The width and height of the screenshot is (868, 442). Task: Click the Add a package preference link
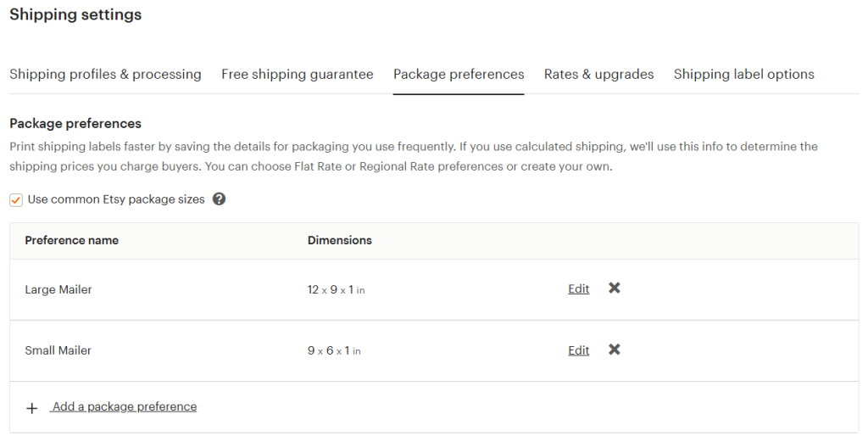125,407
